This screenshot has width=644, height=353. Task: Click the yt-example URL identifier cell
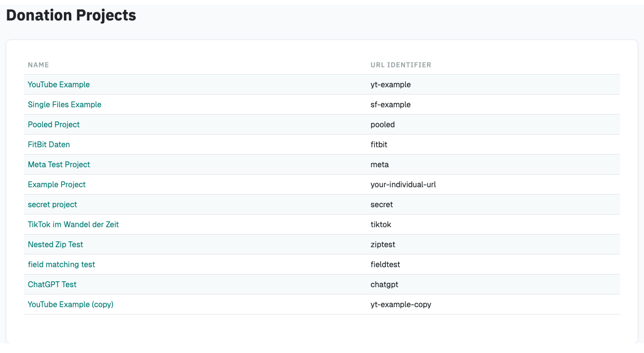click(391, 84)
